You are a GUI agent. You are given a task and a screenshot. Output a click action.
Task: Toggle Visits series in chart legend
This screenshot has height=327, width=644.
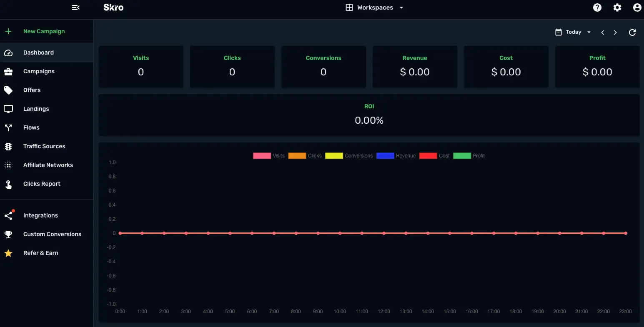269,156
